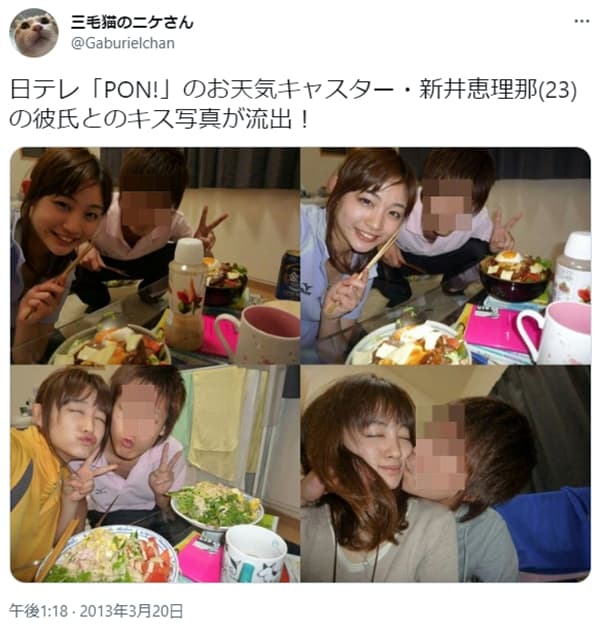Click the tweet line ending with 流出！
Viewport: 600px width, 632px height.
pyautogui.click(x=159, y=119)
